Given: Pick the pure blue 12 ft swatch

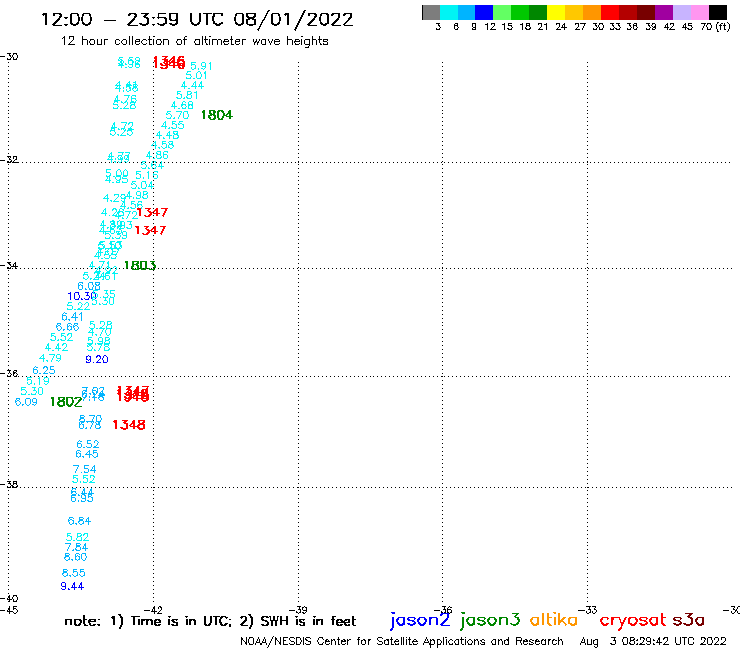Looking at the screenshot, I should [484, 12].
